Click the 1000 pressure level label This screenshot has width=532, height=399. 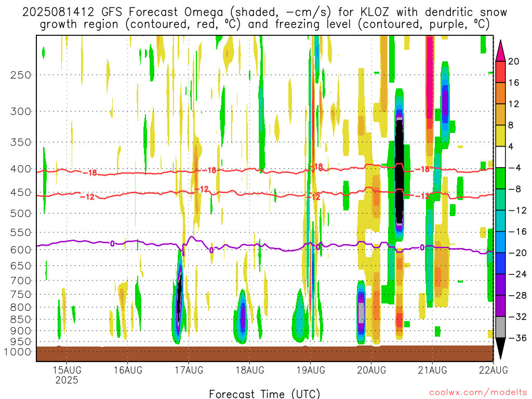point(18,352)
